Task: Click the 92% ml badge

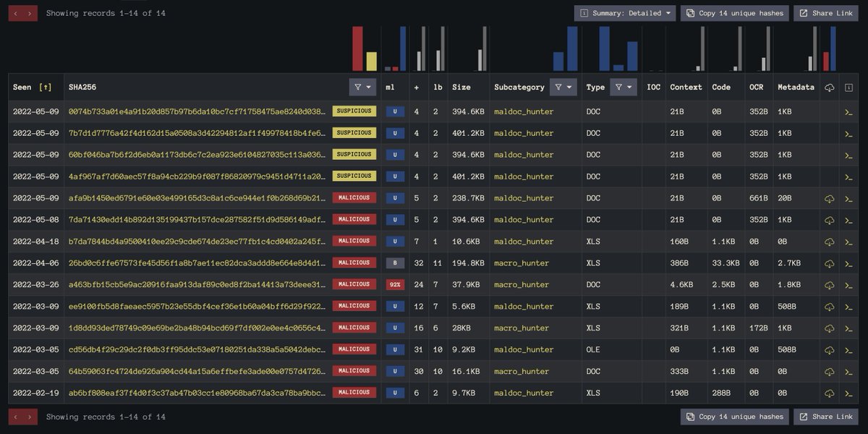Action: tap(395, 285)
